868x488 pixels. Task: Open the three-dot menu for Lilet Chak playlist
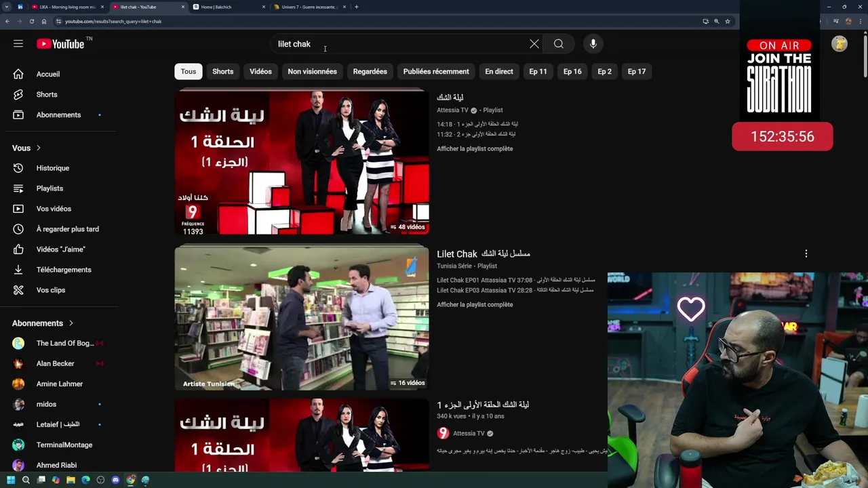[x=806, y=253]
